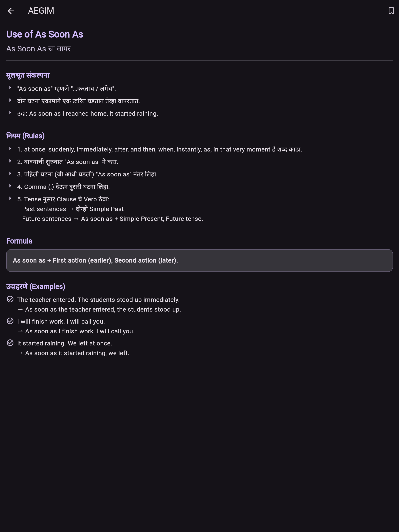Click triangle bullet for rule 3

(x=10, y=173)
